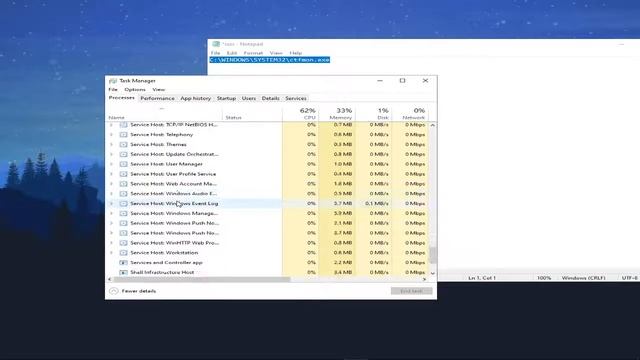Open Task Manager File menu
The image size is (640, 360).
click(x=113, y=89)
